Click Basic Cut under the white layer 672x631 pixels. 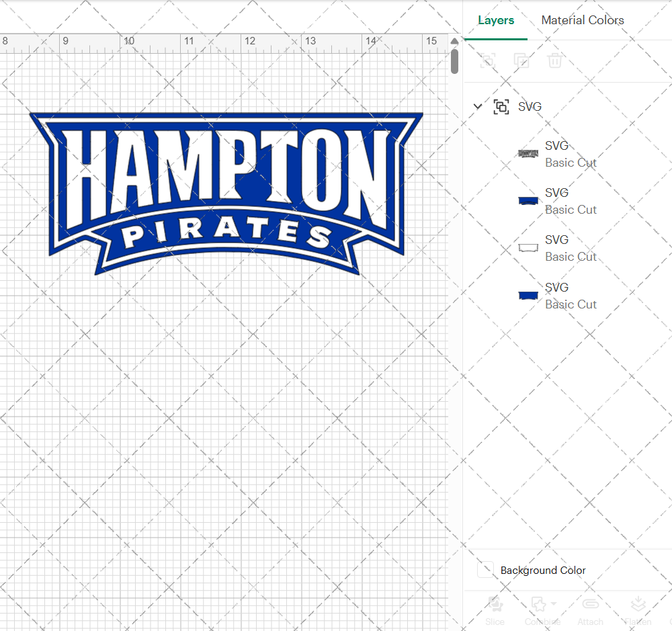coord(571,256)
